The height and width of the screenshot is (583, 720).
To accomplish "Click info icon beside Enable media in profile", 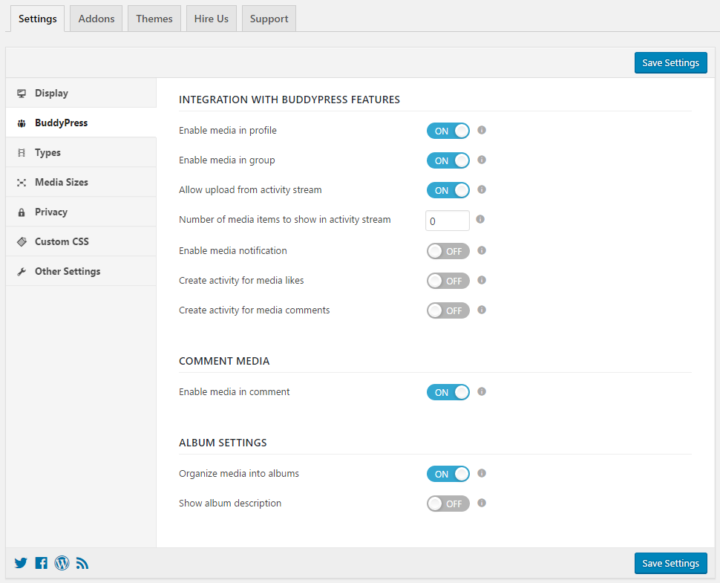I will [x=481, y=130].
